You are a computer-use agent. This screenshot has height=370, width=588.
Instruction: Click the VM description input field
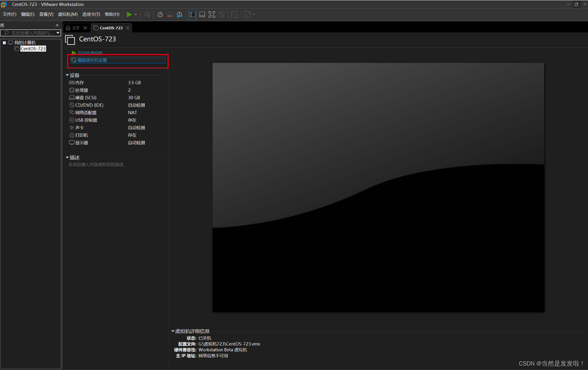pos(97,165)
